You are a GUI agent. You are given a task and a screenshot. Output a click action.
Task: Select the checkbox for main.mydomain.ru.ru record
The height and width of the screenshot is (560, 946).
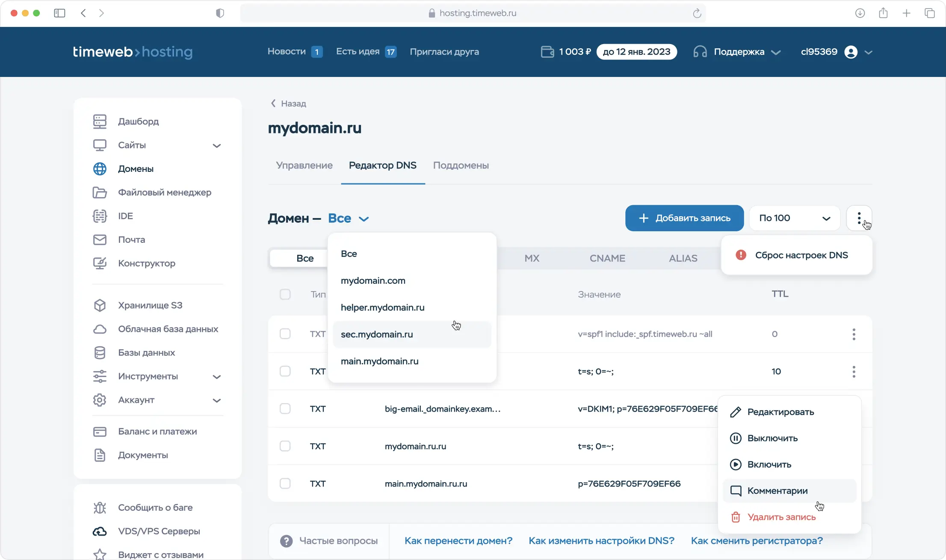click(x=285, y=483)
